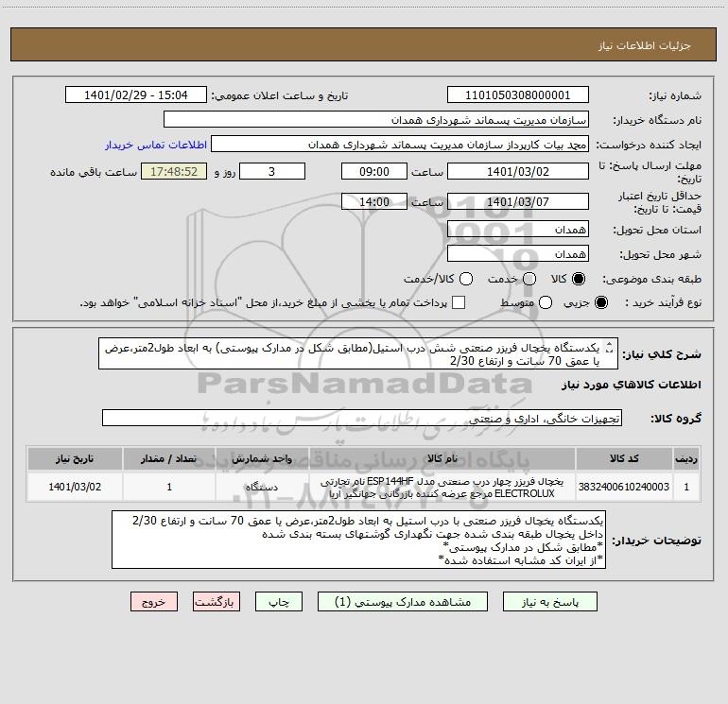
Task: Click product code 3832400610240003 cell
Action: point(624,487)
